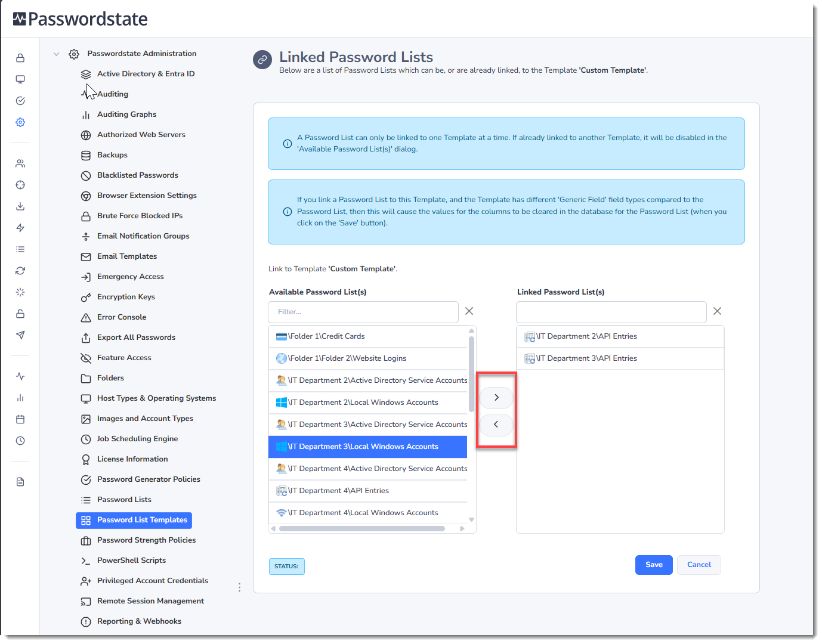The height and width of the screenshot is (644, 822).
Task: Open the Error Console
Action: 122,317
